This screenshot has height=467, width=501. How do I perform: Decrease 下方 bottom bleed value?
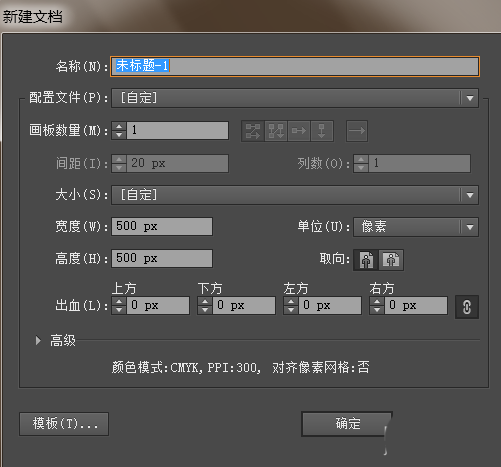[205, 310]
